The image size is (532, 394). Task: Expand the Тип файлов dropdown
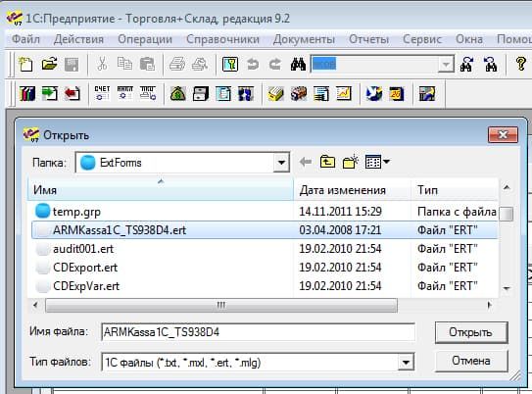point(406,362)
